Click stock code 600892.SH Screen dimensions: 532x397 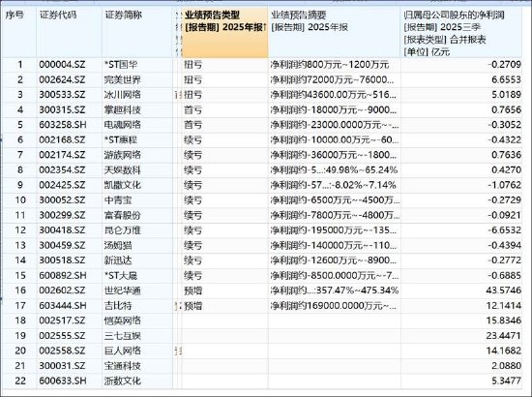63,275
